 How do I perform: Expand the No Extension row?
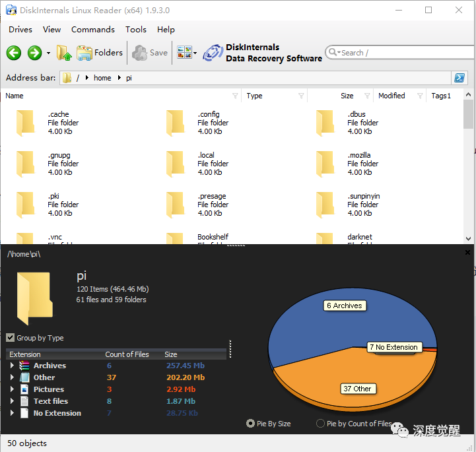[x=12, y=412]
